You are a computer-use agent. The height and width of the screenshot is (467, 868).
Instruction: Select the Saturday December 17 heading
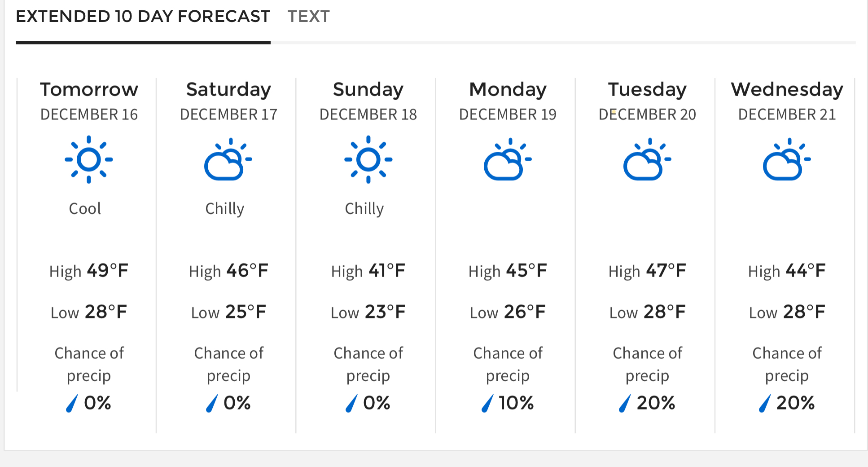point(228,101)
